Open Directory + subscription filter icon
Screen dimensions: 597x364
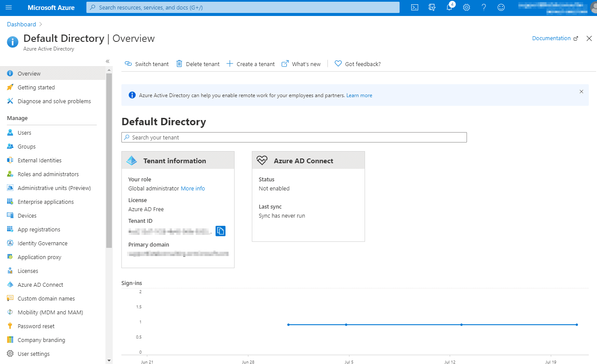coord(432,7)
